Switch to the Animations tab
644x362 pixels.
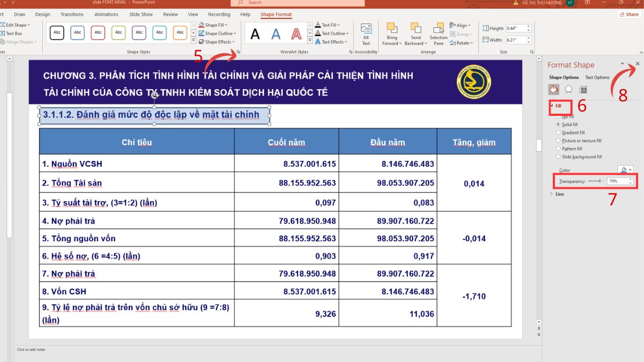106,14
